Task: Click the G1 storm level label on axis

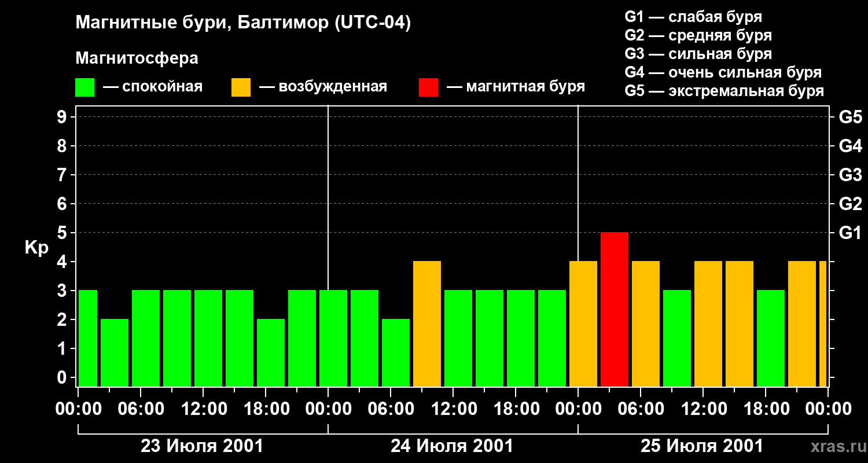Action: coord(850,233)
